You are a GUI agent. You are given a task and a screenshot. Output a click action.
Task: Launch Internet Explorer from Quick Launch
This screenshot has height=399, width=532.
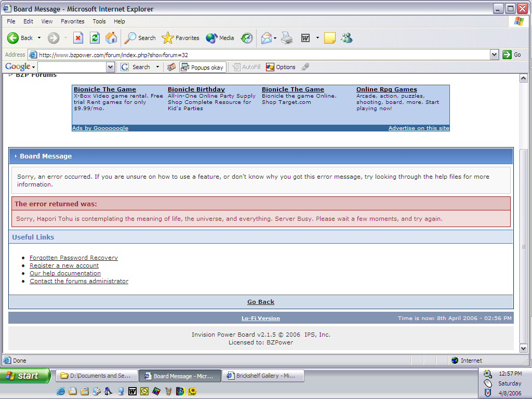coord(61,391)
